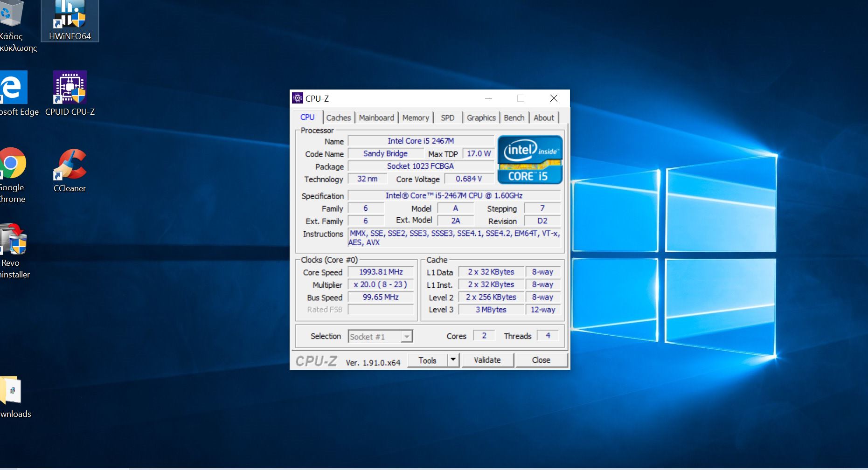868x470 pixels.
Task: Open Google Chrome desktop icon
Action: (x=13, y=175)
